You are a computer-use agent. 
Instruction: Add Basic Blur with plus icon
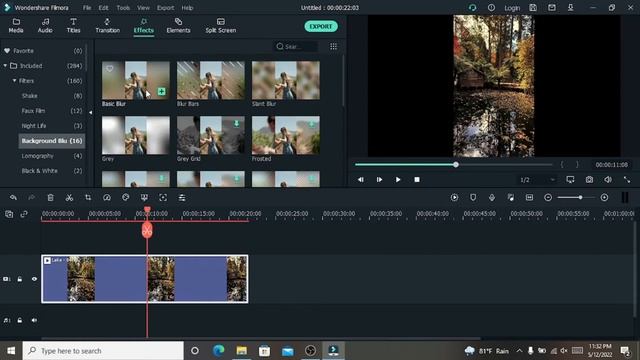click(162, 92)
